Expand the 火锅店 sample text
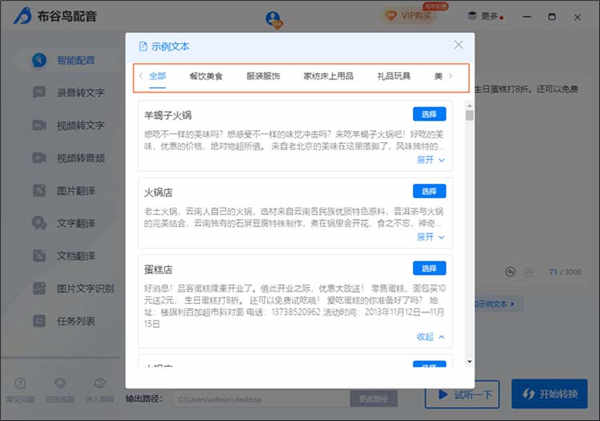600x421 pixels. point(430,237)
